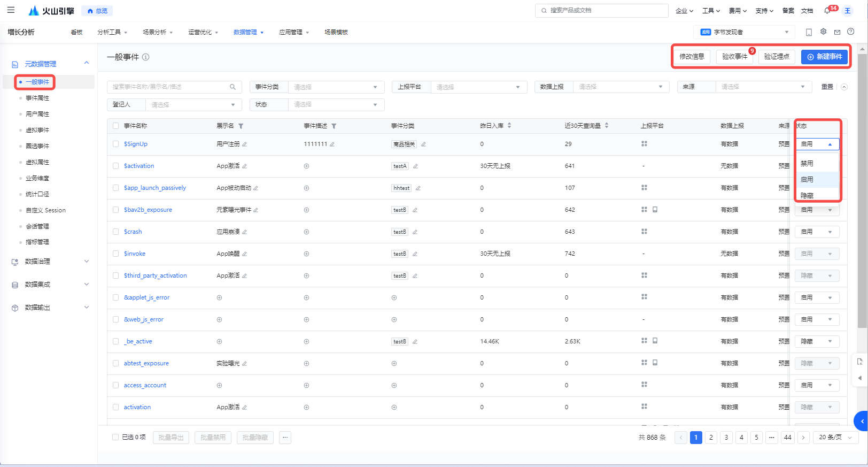The image size is (868, 467).
Task: Open the hamburger menu icon
Action: [x=11, y=10]
